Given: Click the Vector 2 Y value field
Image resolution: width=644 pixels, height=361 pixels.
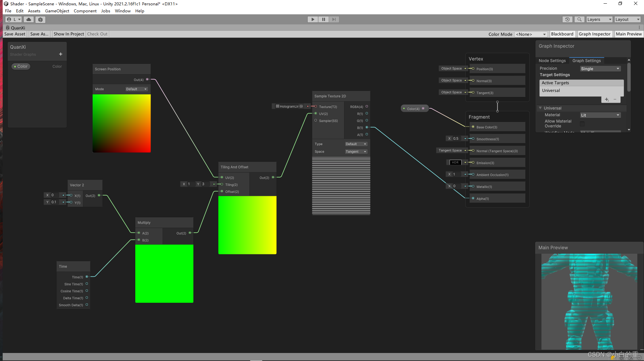Looking at the screenshot, I should (54, 202).
